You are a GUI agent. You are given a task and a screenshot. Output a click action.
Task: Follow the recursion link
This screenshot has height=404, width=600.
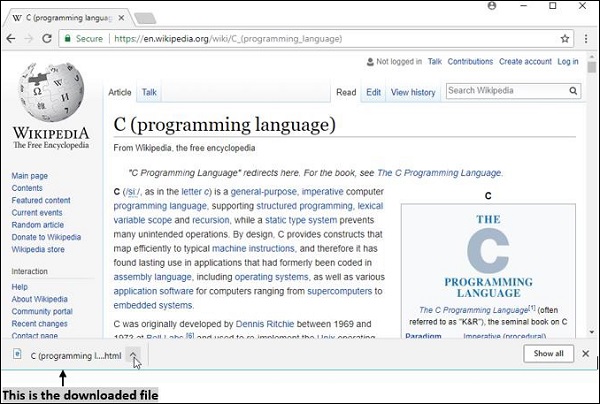point(210,220)
